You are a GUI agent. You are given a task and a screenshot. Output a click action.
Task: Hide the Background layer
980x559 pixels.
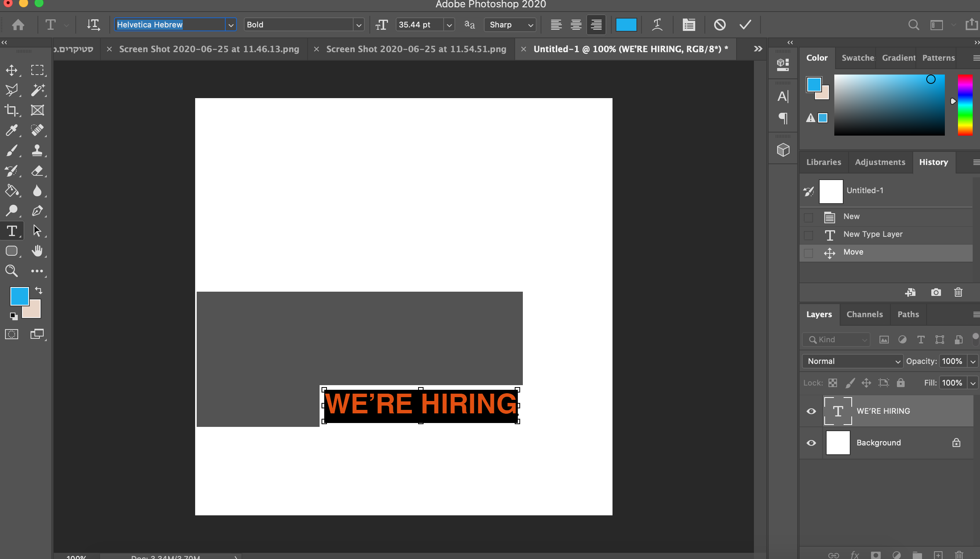point(811,443)
